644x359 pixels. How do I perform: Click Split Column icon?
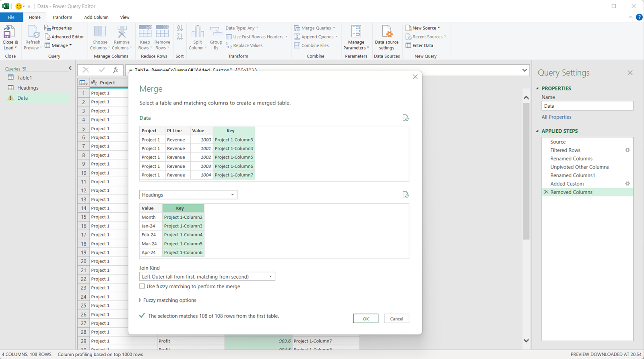198,32
